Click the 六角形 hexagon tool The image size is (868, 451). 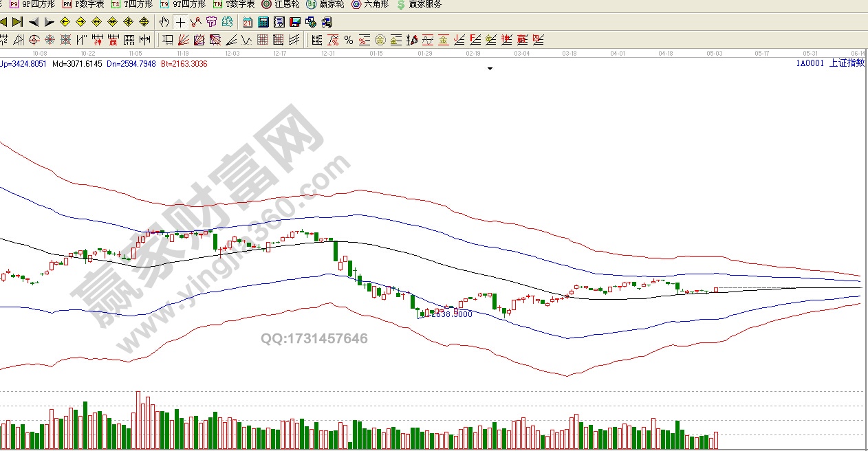(370, 4)
